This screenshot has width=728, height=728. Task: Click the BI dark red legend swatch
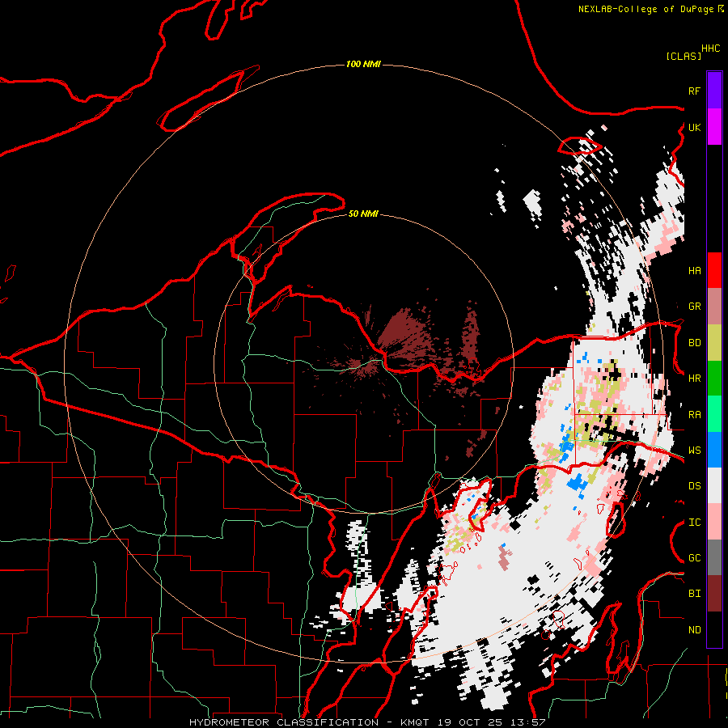tap(714, 594)
